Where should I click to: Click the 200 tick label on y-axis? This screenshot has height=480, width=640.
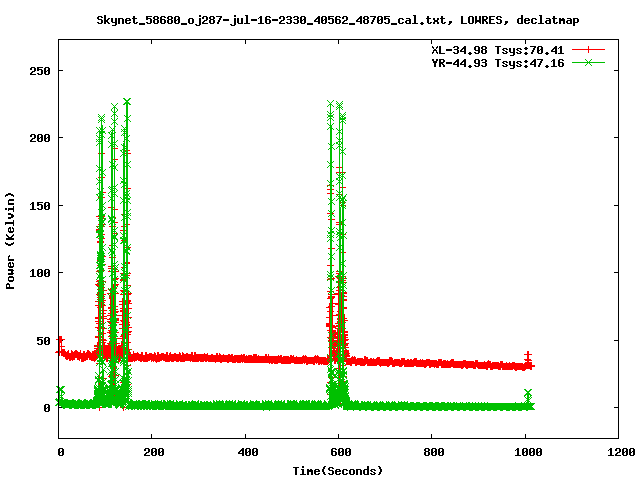[40, 138]
